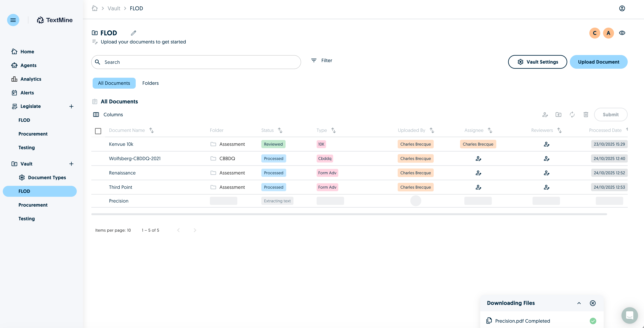
Task: Click the assign user toolbar icon
Action: point(545,115)
